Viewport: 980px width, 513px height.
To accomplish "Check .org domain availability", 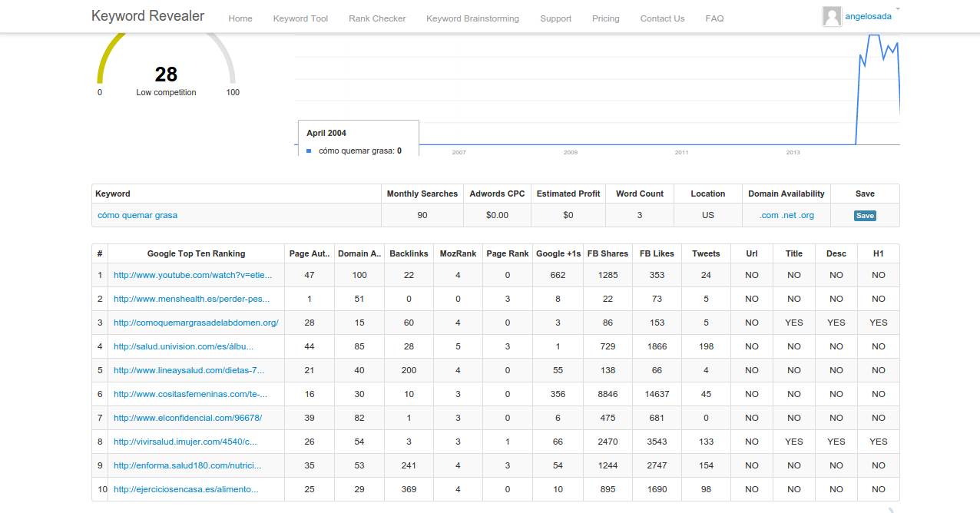I will (806, 215).
